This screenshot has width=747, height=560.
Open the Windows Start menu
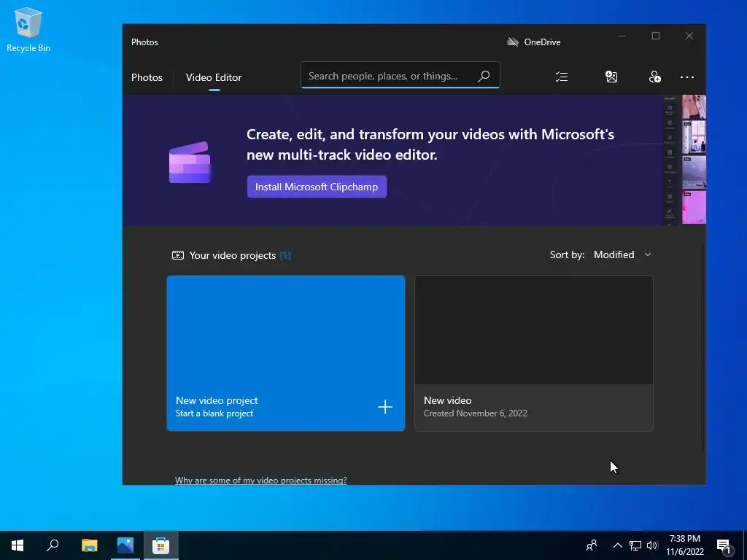(x=18, y=545)
